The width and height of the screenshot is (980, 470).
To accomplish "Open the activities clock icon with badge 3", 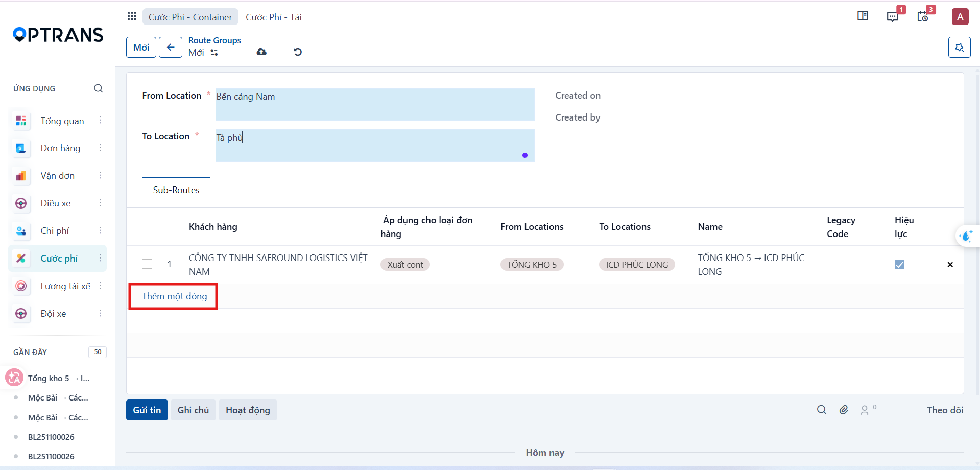I will click(923, 16).
